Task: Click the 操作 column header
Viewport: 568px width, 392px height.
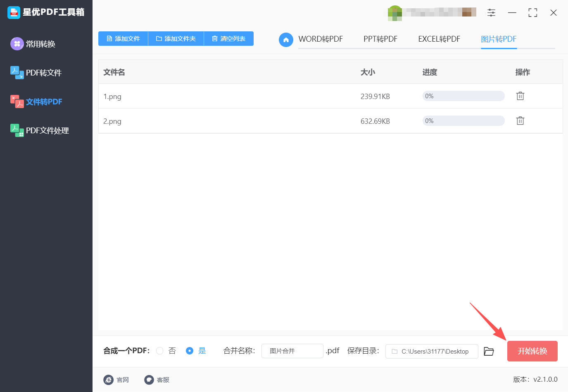Action: (x=523, y=72)
